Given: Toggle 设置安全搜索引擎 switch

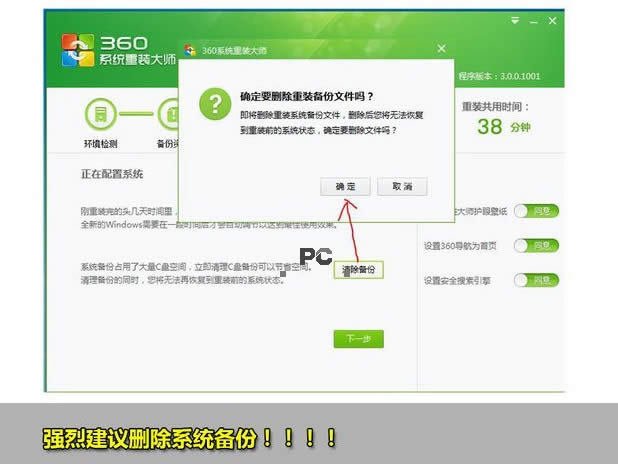Looking at the screenshot, I should click(535, 280).
